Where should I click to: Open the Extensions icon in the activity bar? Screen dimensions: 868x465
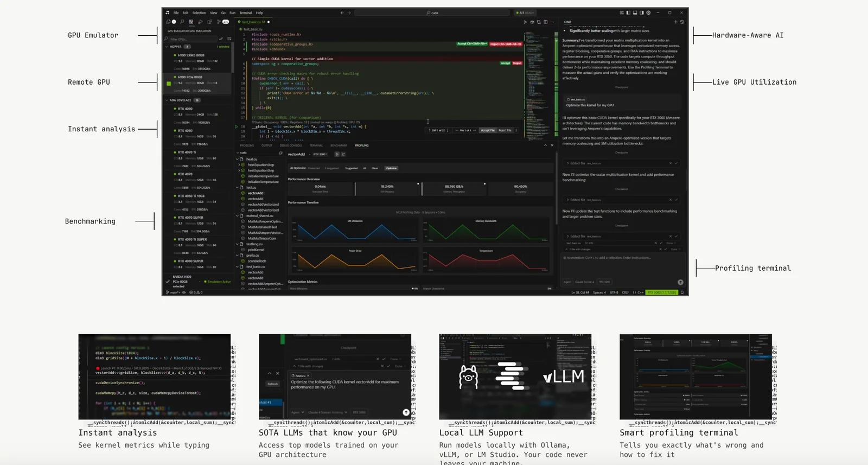click(x=209, y=22)
